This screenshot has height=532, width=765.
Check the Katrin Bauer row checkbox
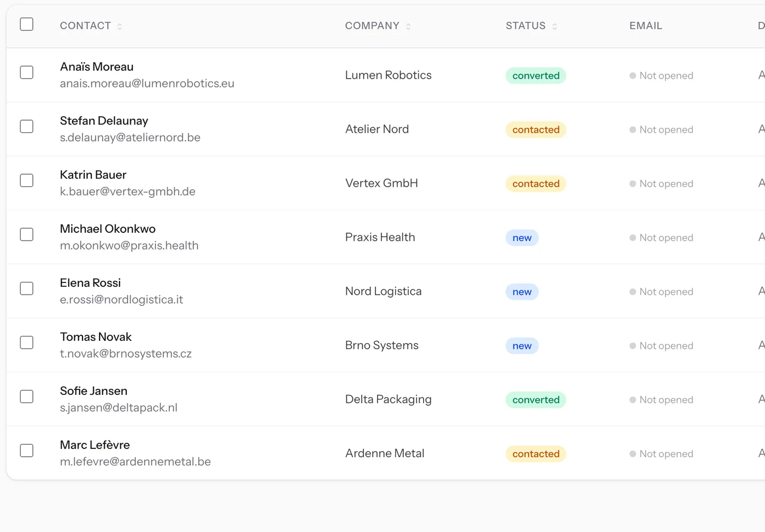(x=27, y=180)
